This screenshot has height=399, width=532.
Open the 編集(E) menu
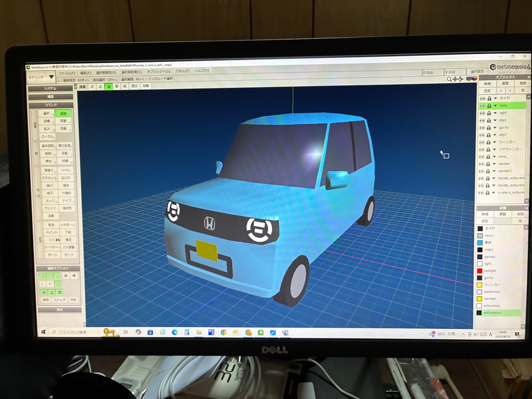pyautogui.click(x=86, y=73)
